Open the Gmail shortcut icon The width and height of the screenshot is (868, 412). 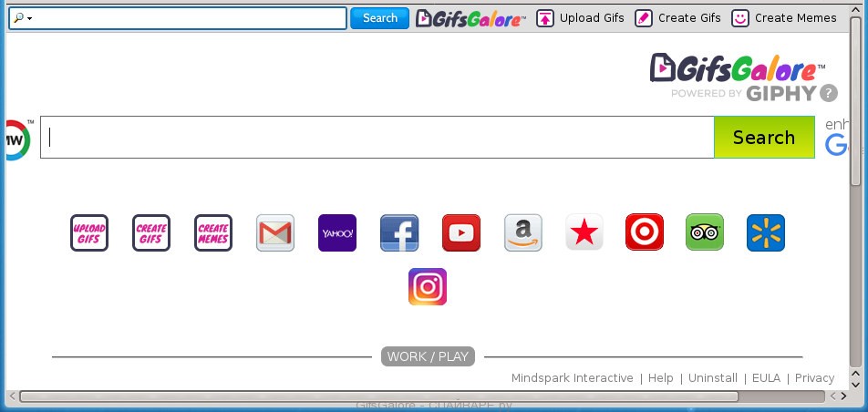[275, 232]
